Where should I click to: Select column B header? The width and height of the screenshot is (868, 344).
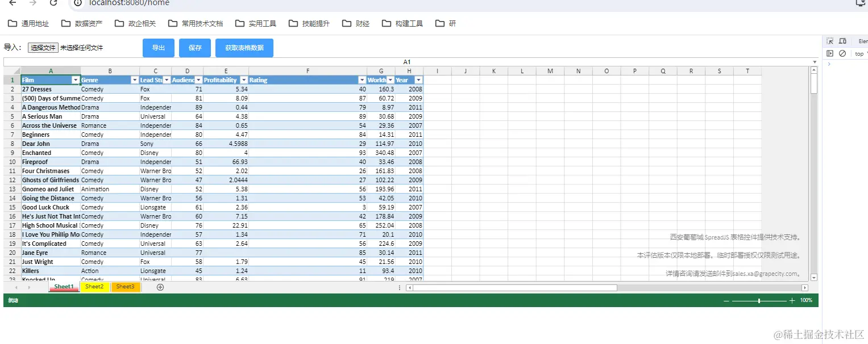pyautogui.click(x=110, y=71)
